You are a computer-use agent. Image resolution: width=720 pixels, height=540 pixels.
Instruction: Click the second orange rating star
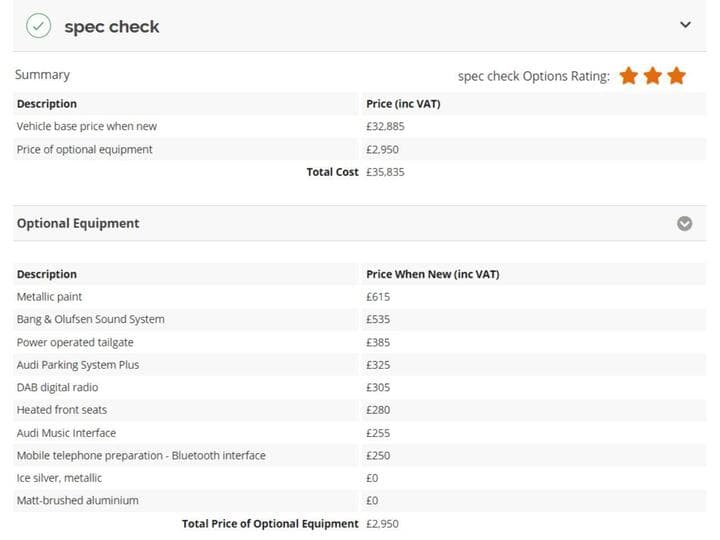pyautogui.click(x=652, y=76)
